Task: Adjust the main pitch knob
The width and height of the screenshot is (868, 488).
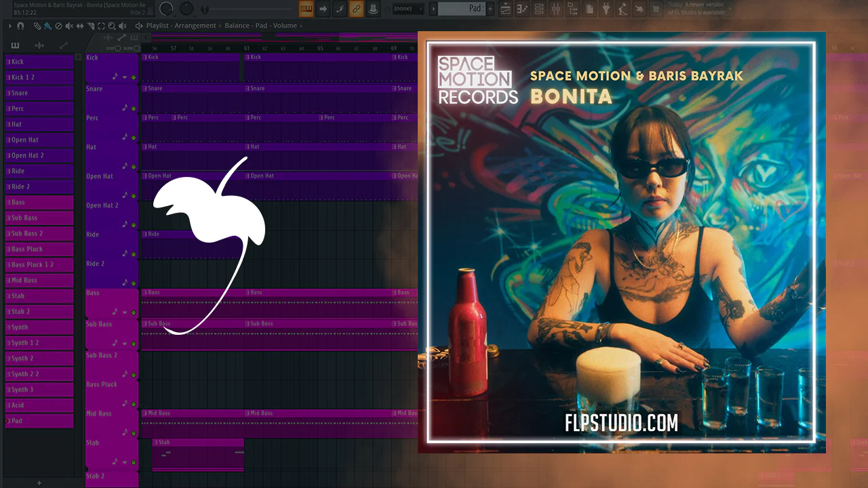Action: [x=186, y=9]
